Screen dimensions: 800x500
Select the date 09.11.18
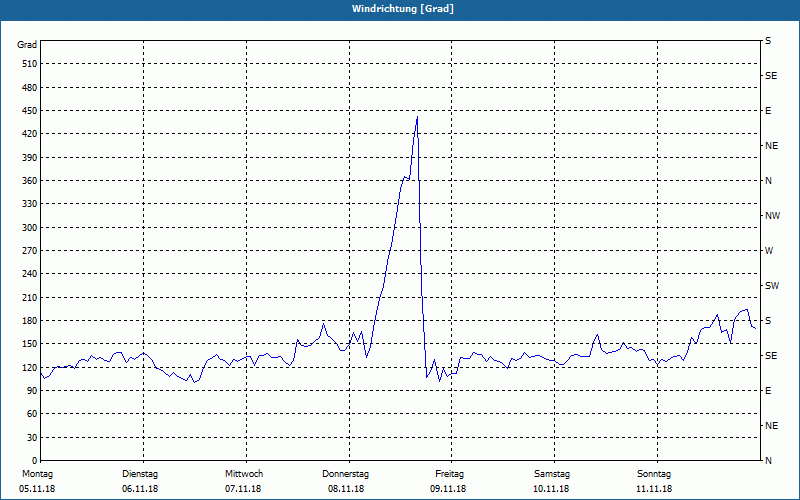(448, 489)
